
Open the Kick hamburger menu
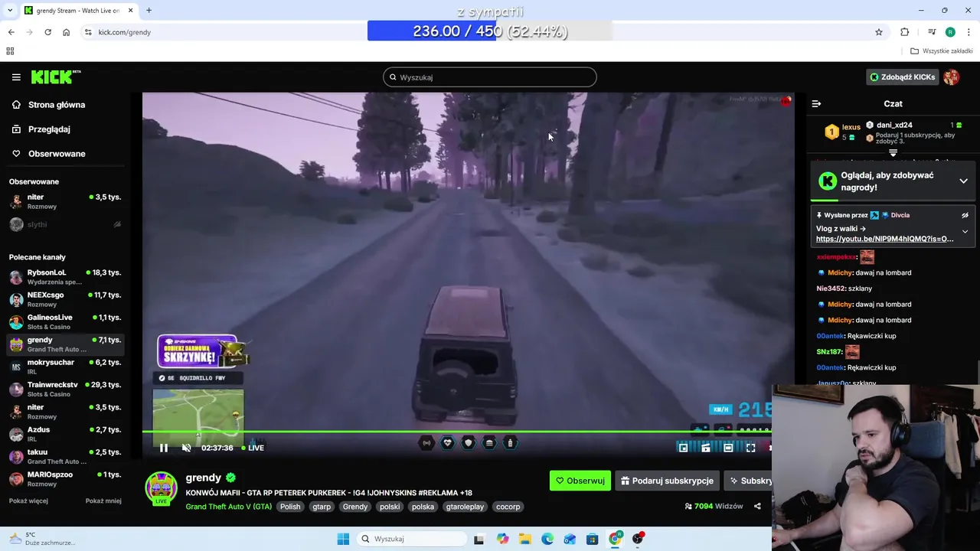tap(16, 77)
